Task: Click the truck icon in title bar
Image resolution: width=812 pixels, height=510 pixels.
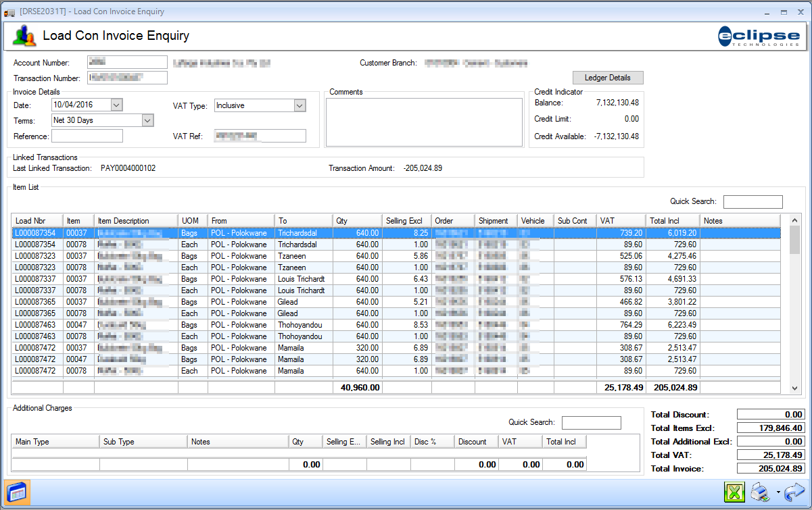Action: click(x=9, y=12)
